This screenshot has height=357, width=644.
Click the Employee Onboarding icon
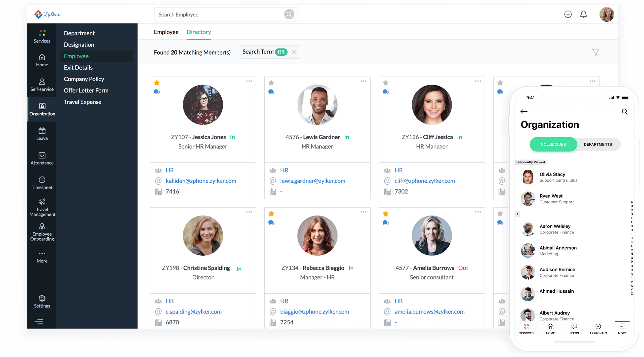click(x=42, y=228)
